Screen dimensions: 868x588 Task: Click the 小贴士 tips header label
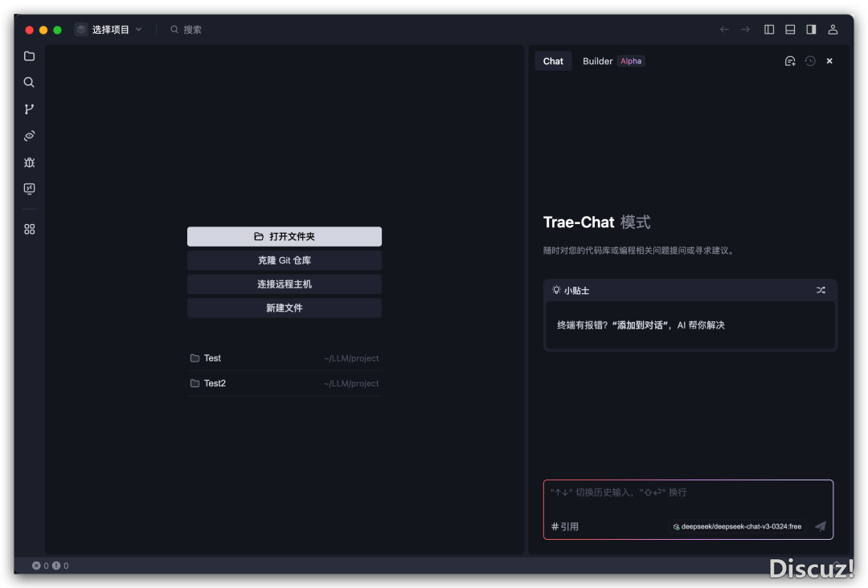click(576, 291)
